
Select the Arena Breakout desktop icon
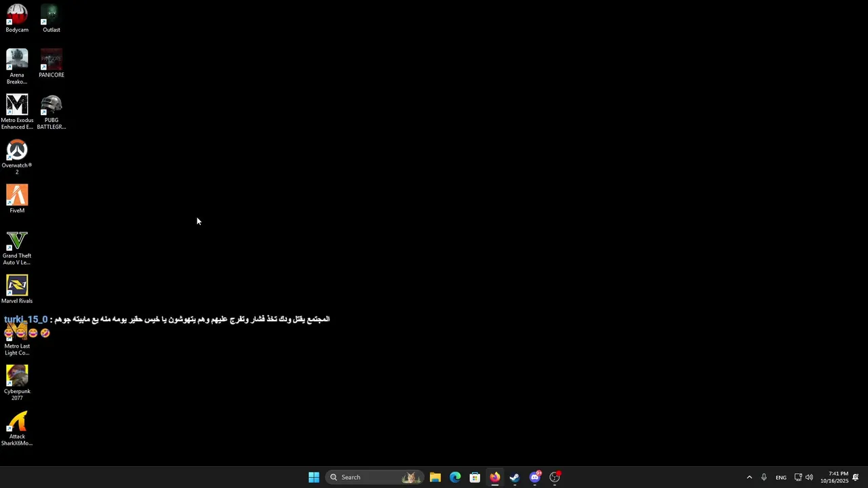[x=17, y=66]
